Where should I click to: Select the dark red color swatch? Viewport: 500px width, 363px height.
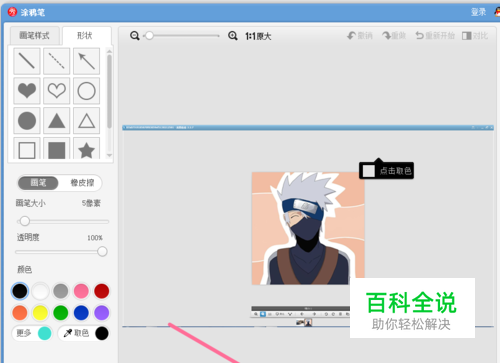pos(102,291)
